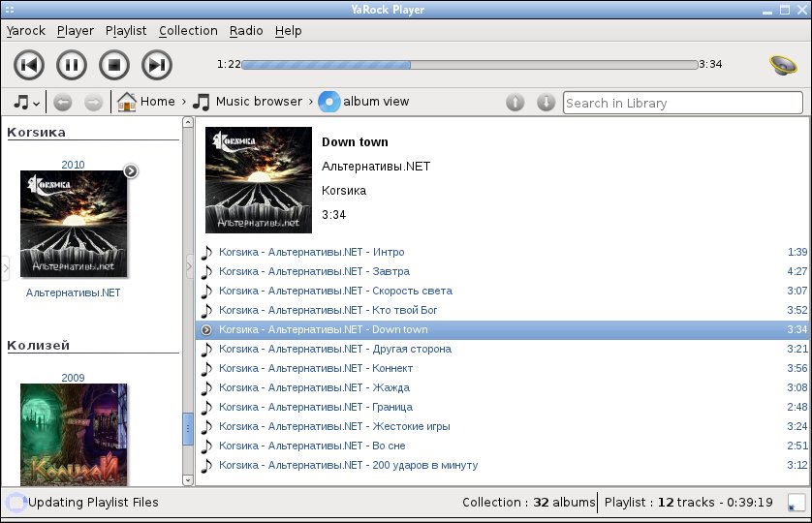Pause the current song
The width and height of the screenshot is (812, 523).
coord(72,65)
